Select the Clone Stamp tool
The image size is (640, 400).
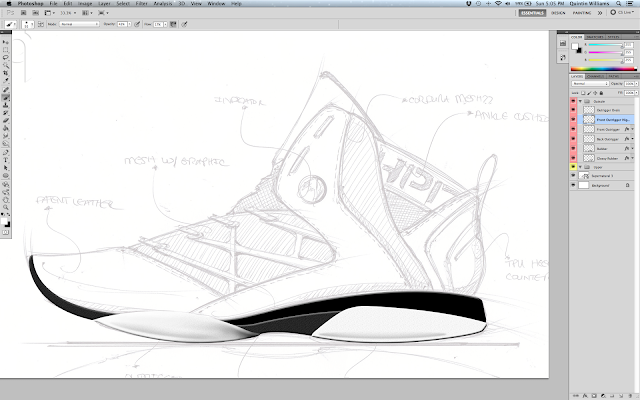6,105
